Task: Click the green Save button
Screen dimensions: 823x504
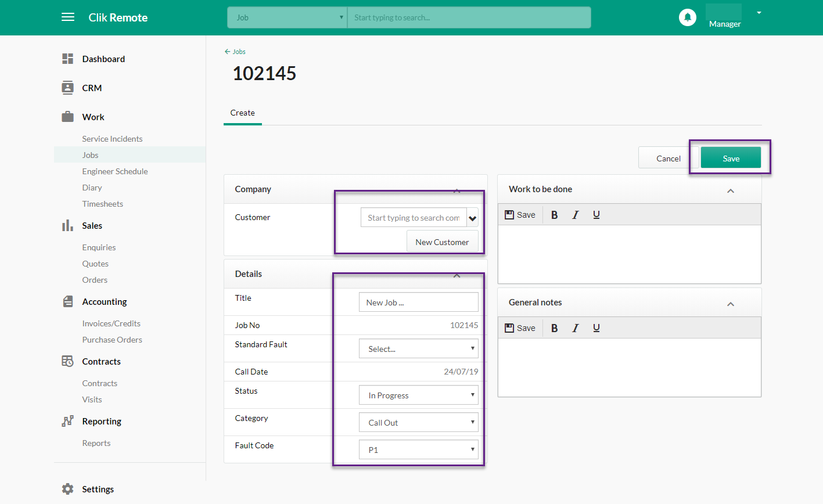Action: (731, 157)
